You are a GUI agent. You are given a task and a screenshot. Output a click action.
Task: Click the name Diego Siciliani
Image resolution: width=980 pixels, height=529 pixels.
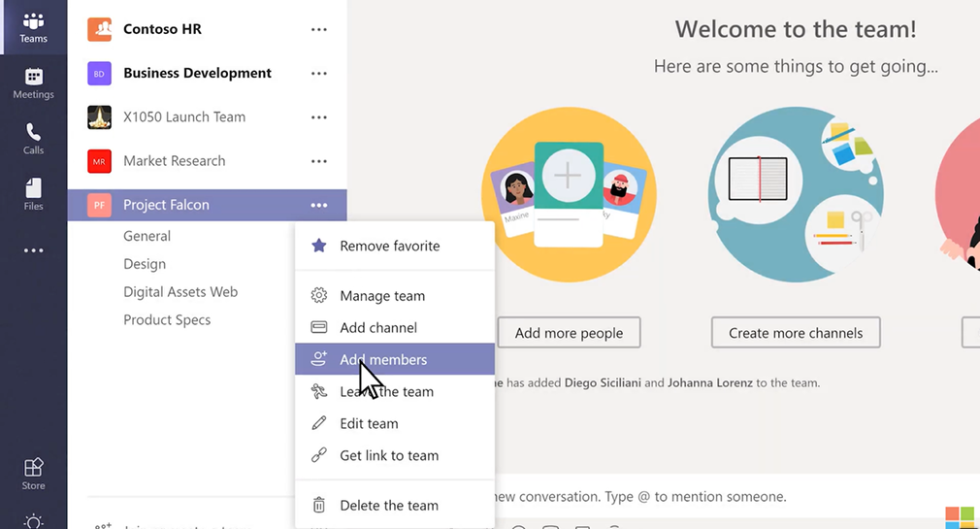point(603,382)
